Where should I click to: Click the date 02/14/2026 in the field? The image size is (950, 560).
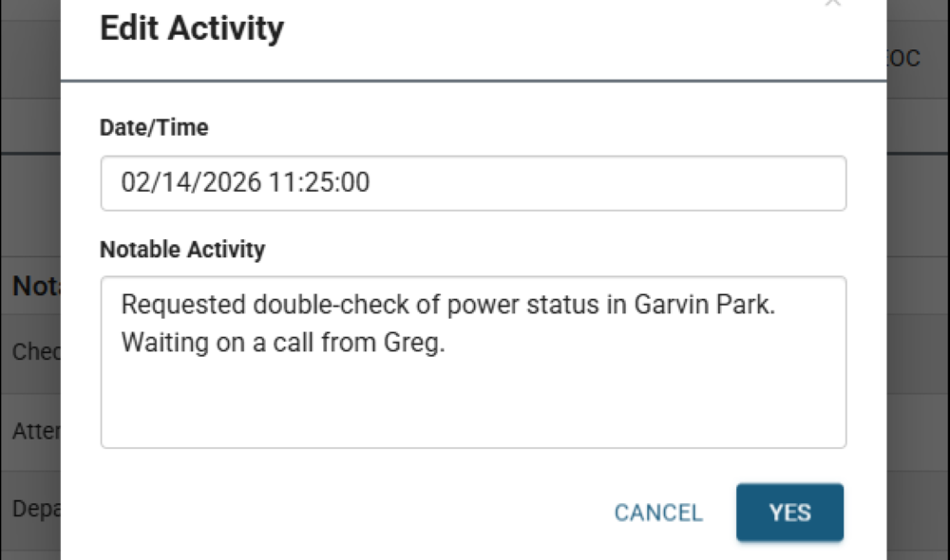tap(191, 182)
